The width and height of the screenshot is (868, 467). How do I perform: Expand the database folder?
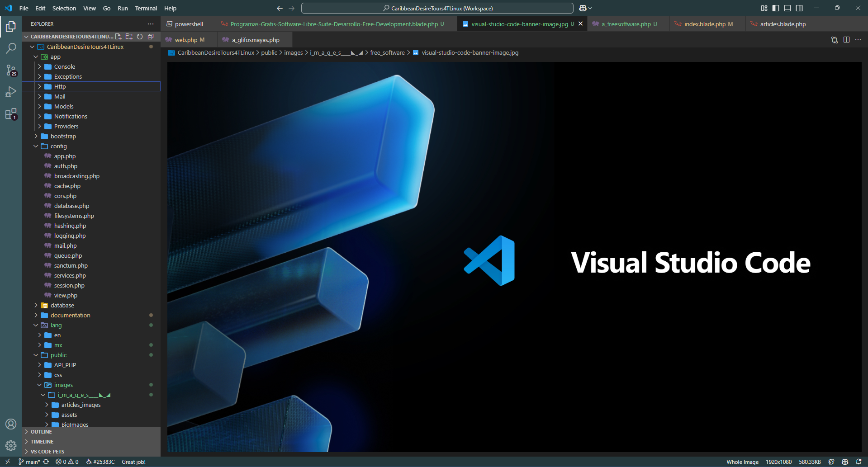(x=91, y=305)
